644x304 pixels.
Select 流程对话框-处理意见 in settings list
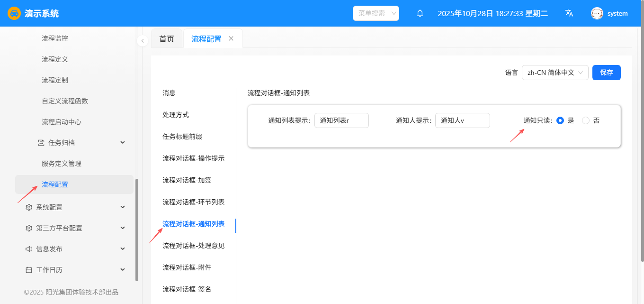[193, 246]
